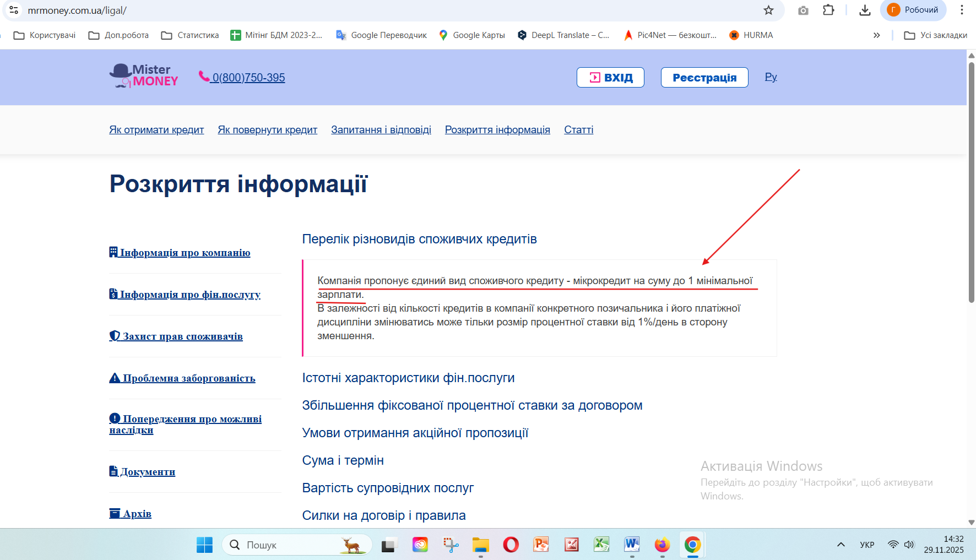Viewport: 976px width, 560px height.
Task: Open the Архів sidebar link
Action: pyautogui.click(x=130, y=514)
